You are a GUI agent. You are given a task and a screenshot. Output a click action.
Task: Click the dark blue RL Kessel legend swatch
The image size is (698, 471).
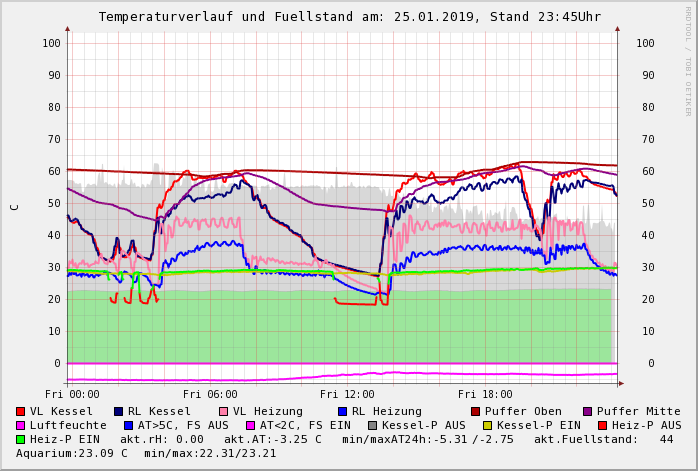coord(119,411)
